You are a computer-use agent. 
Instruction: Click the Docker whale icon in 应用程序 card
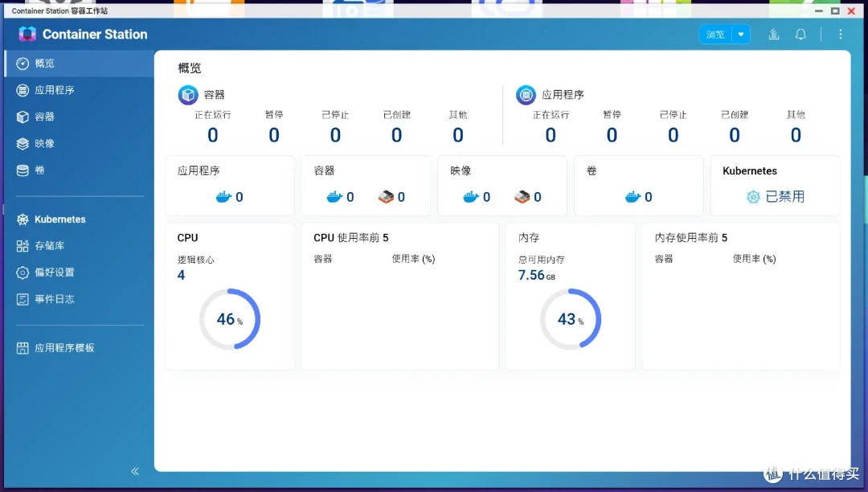(x=223, y=196)
